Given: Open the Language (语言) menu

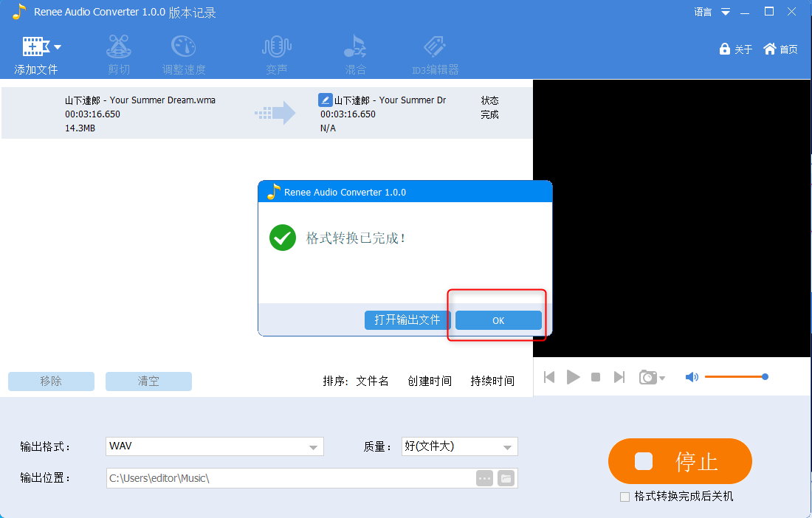Looking at the screenshot, I should (x=712, y=11).
